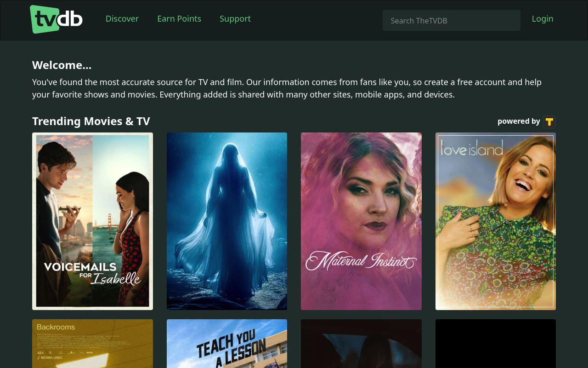Click the Login link
Screen dimensions: 588x368
tap(543, 19)
